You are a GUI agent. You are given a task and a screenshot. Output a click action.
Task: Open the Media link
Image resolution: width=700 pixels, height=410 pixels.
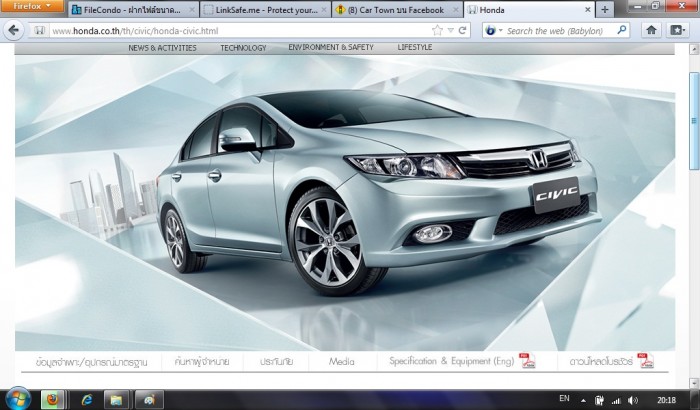(342, 361)
